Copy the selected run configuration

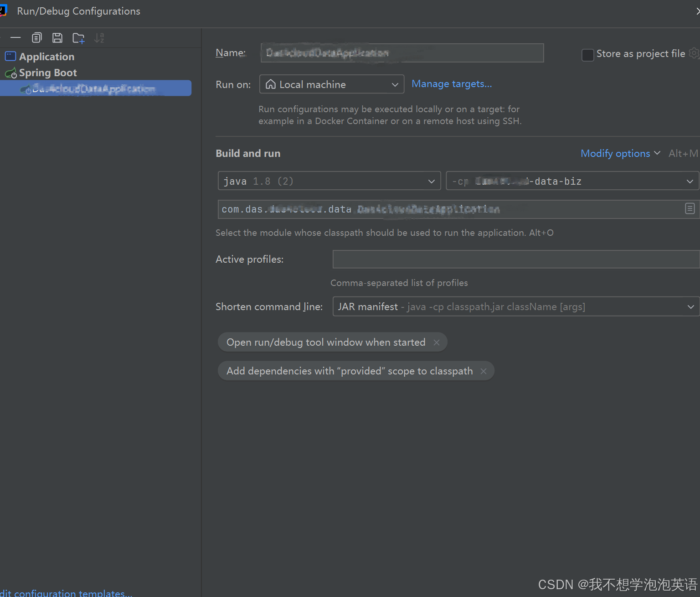pos(36,38)
